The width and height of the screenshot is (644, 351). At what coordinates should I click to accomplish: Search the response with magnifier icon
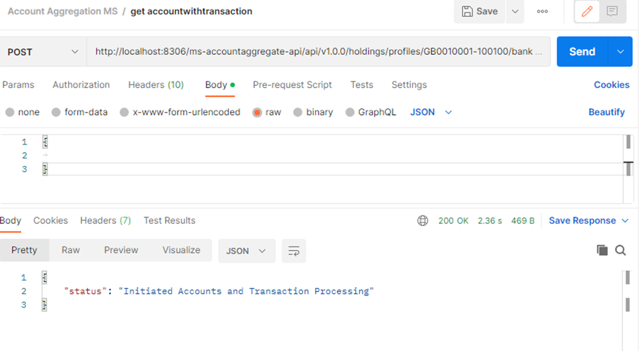point(620,250)
